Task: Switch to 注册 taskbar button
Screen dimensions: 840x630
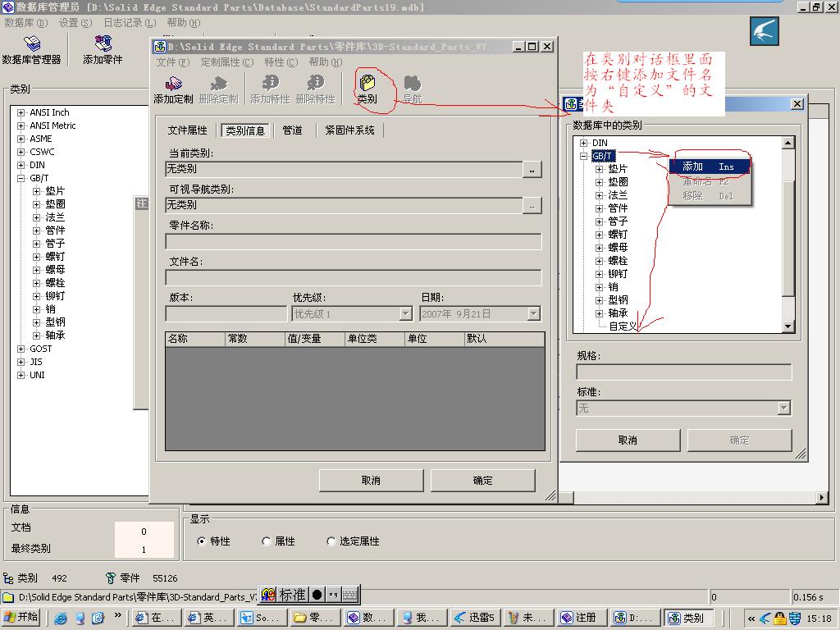Action: point(582,618)
